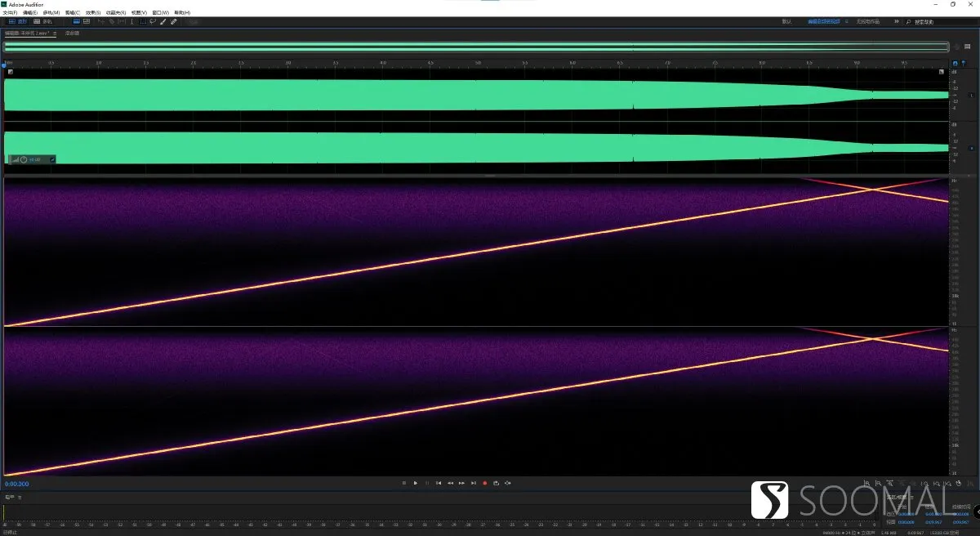Click the Stop button in transport

pos(403,483)
